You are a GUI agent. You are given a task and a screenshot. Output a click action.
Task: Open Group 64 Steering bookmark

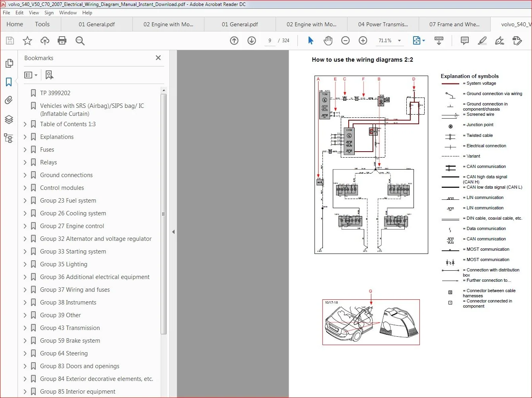64,353
